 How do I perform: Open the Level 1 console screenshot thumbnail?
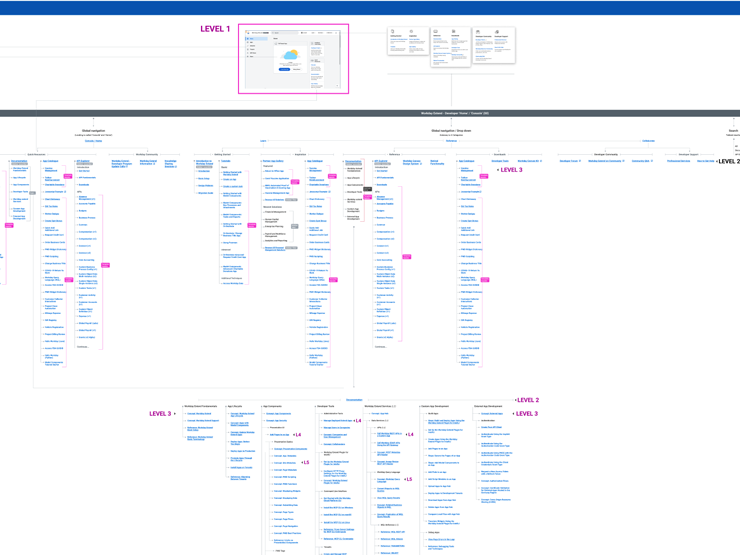(x=294, y=59)
